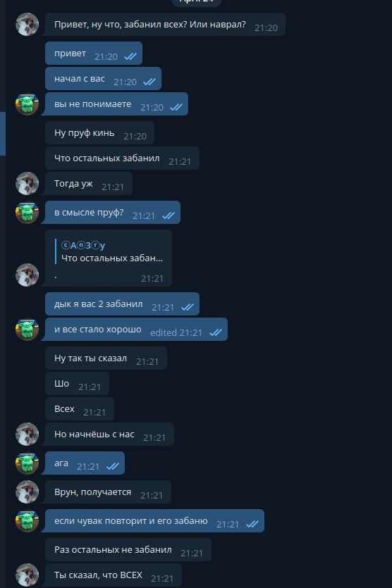
Task: Click checkmarks on 'и все стало хорошо' message
Action: pyautogui.click(x=216, y=332)
